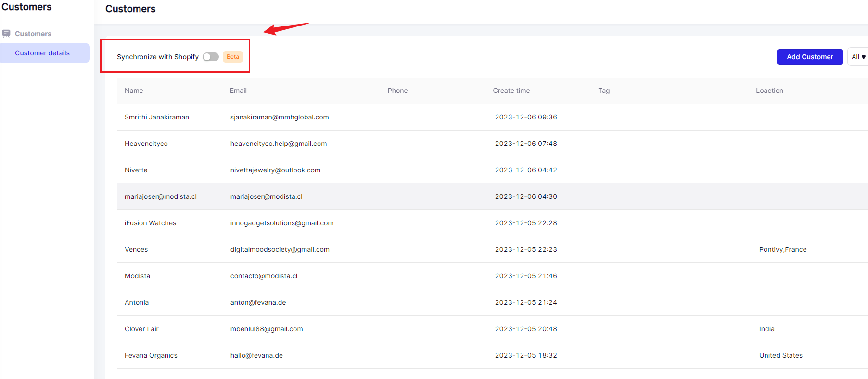Click the Name column header
868x379 pixels.
[x=134, y=91]
